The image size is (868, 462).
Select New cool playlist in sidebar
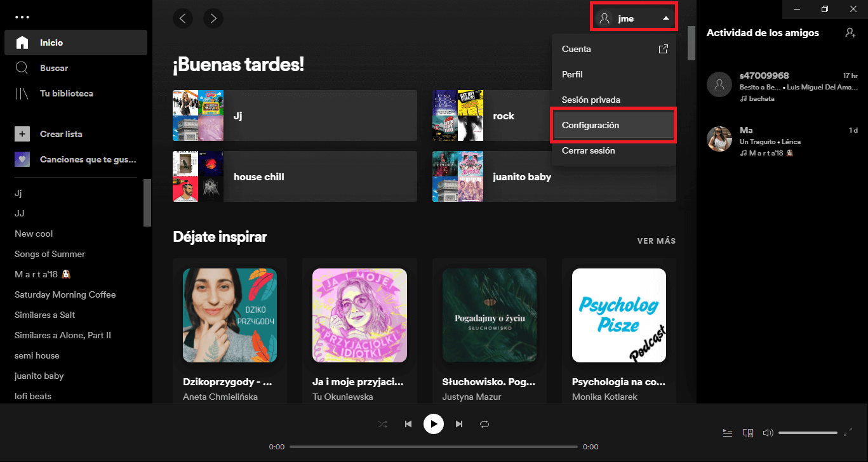point(34,234)
